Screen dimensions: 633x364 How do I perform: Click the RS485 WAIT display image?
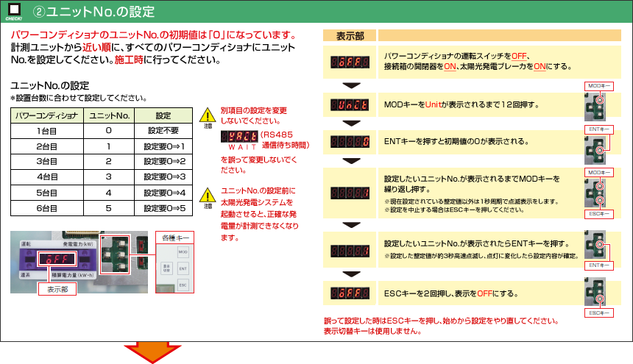click(x=239, y=136)
